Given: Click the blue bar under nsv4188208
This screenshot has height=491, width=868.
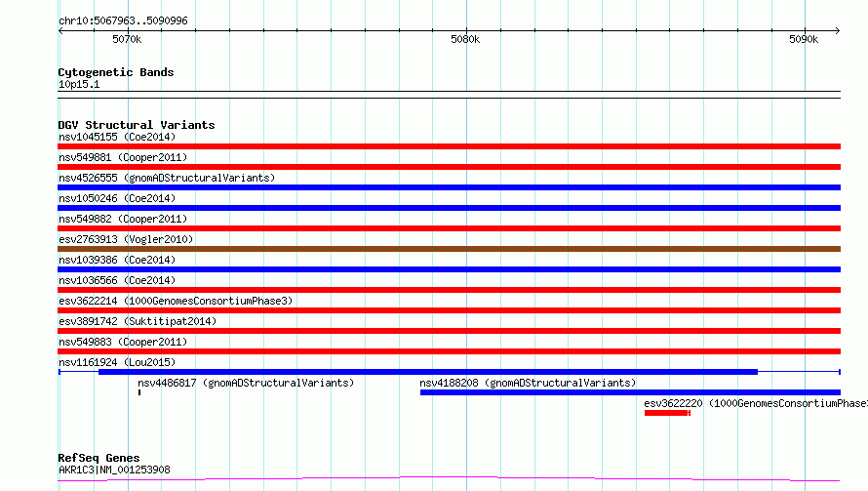Looking at the screenshot, I should [x=630, y=392].
